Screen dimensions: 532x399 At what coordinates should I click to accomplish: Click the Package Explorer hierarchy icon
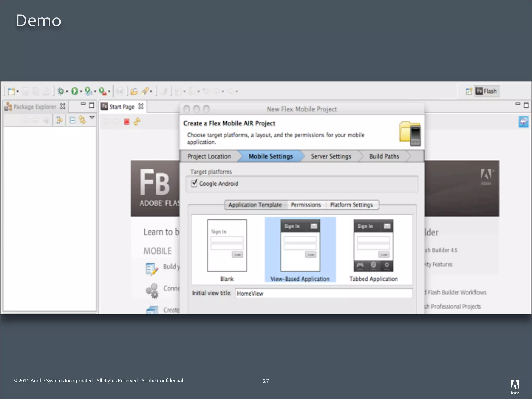[x=8, y=107]
